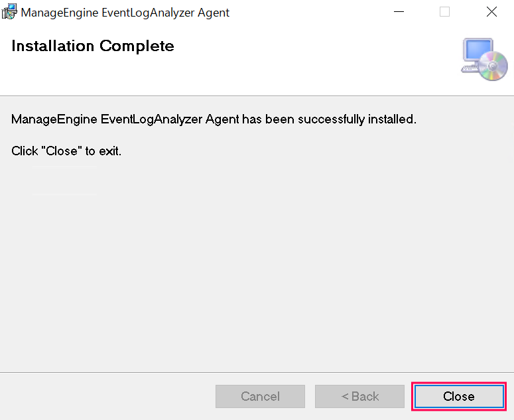Minimize the EventLogAnalyzer Agent installer window
The width and height of the screenshot is (514, 420).
click(398, 12)
